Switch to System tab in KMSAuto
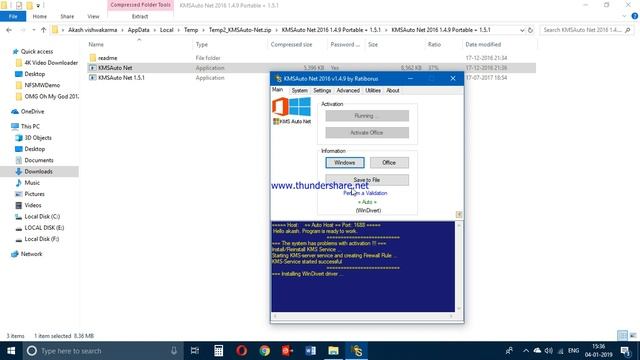Viewport: 640px width, 360px height. [x=300, y=90]
